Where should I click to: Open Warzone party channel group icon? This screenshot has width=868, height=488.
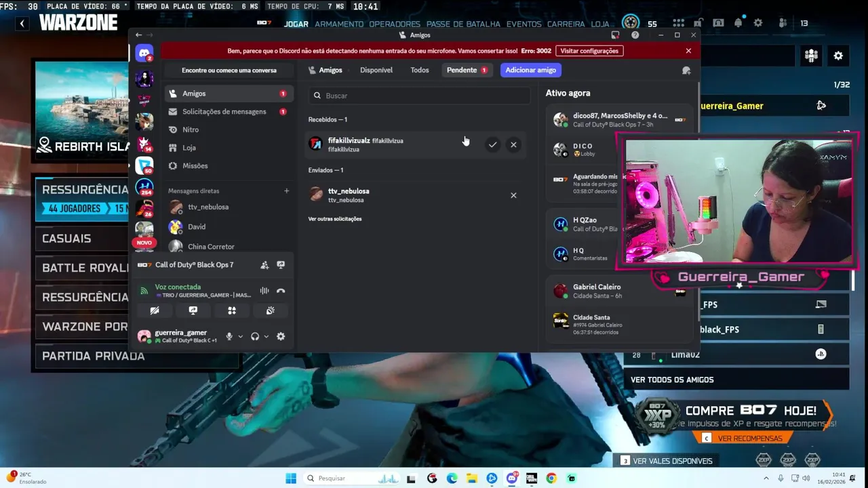(811, 56)
